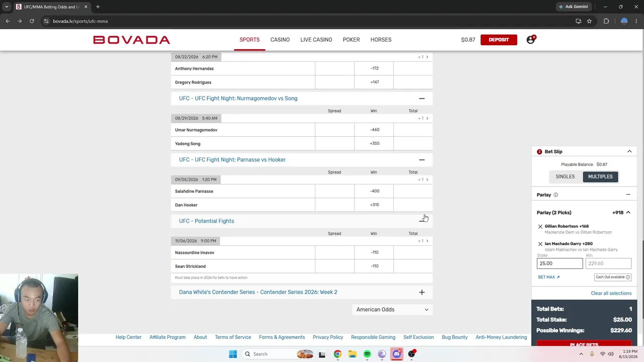
Task: Open the American Odds format dropdown
Action: pos(392,310)
